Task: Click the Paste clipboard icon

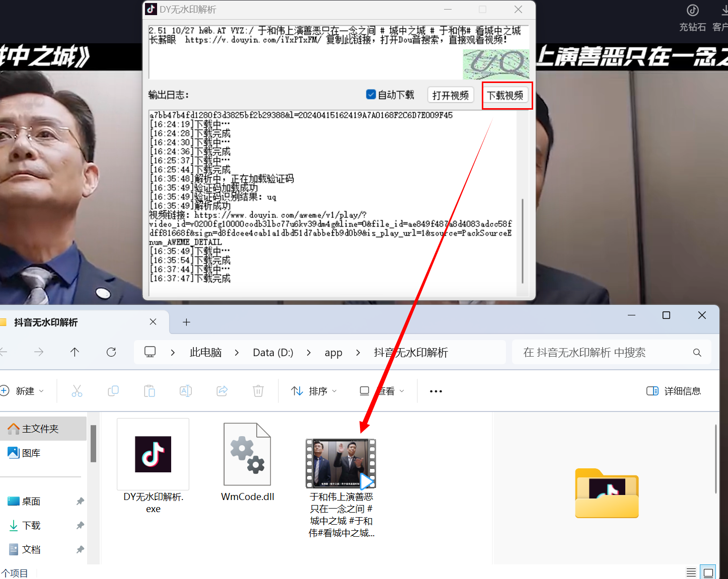Action: 150,391
